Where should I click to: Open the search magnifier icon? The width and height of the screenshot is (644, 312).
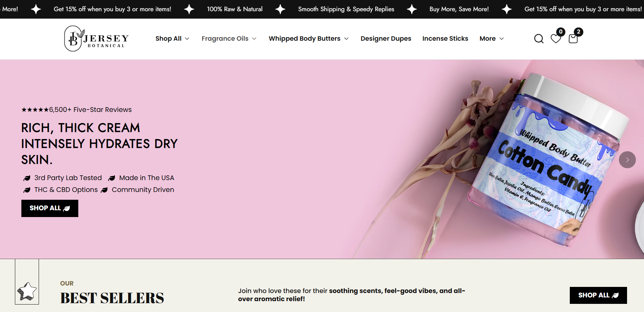pyautogui.click(x=539, y=39)
